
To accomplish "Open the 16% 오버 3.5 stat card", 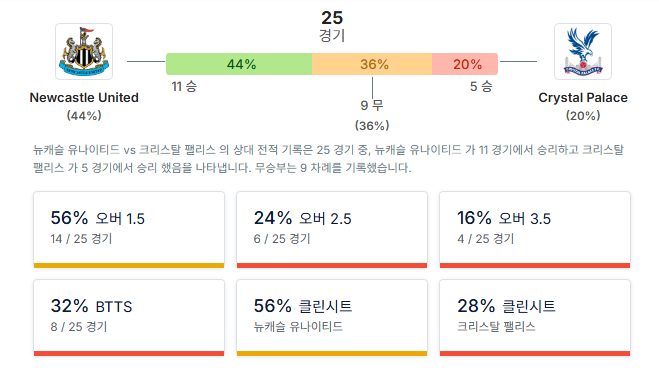I will coord(535,229).
